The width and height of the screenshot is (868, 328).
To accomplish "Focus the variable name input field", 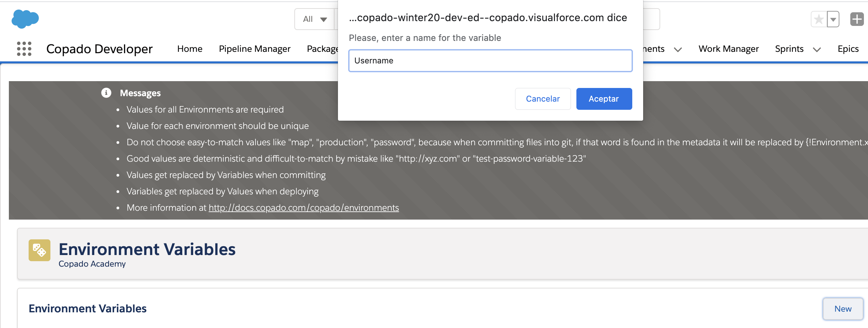I will (x=491, y=61).
